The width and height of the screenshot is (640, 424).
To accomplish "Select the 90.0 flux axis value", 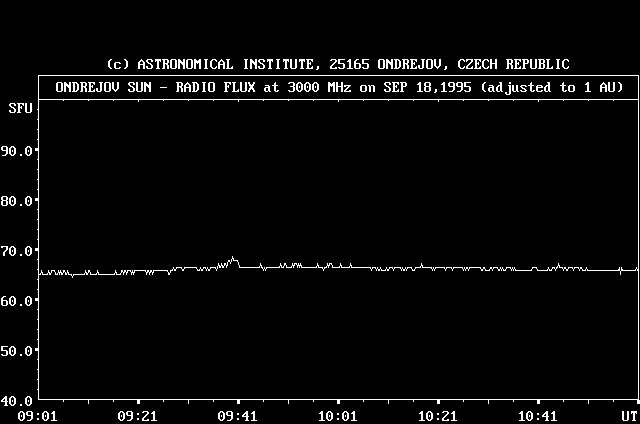I will coord(18,150).
